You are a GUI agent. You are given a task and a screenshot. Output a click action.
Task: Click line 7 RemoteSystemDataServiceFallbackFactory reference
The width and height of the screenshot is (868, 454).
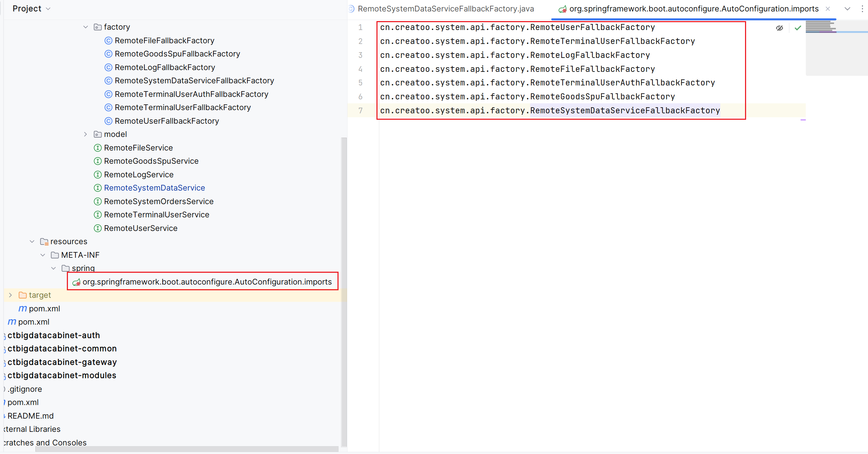(625, 111)
